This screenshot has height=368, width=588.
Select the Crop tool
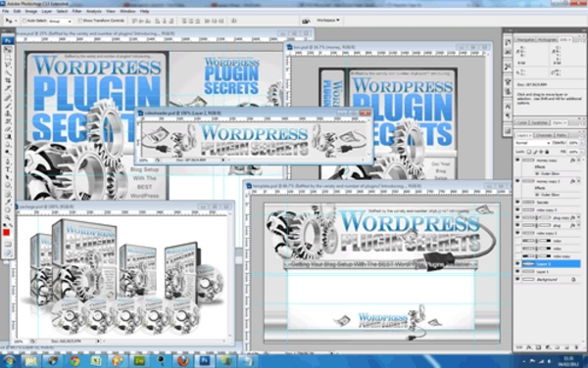[x=8, y=80]
